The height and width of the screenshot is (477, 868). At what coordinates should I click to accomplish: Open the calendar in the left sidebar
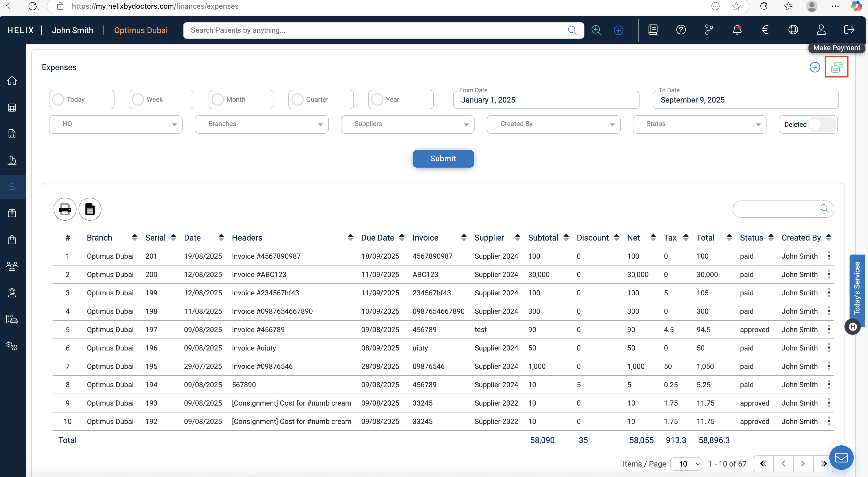pos(12,108)
